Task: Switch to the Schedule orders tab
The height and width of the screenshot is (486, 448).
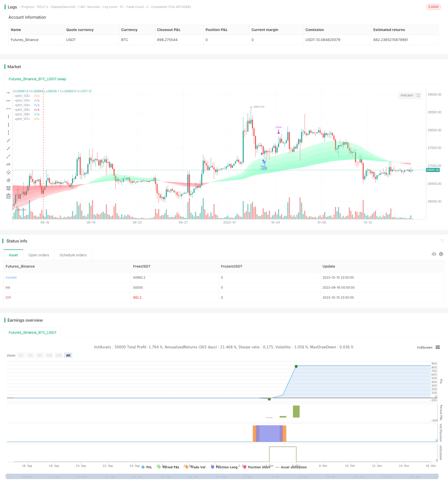Action: click(73, 255)
